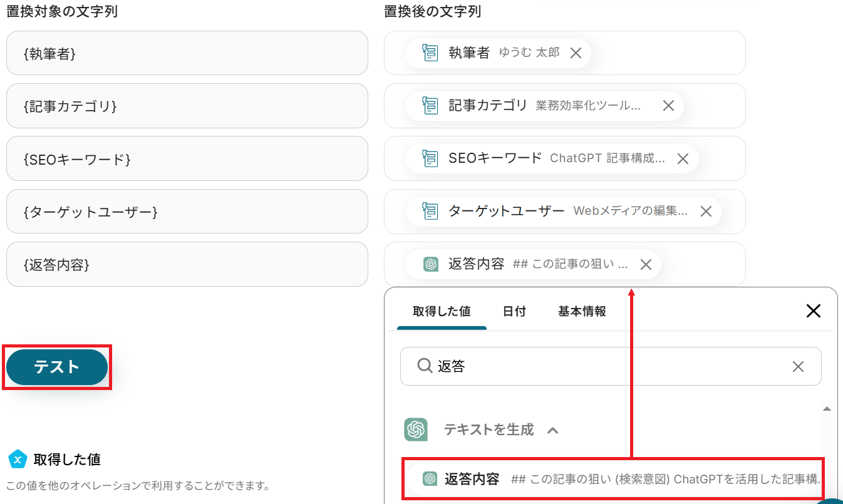Click the scrollbar up arrow in results list
The image size is (843, 504).
tap(827, 409)
